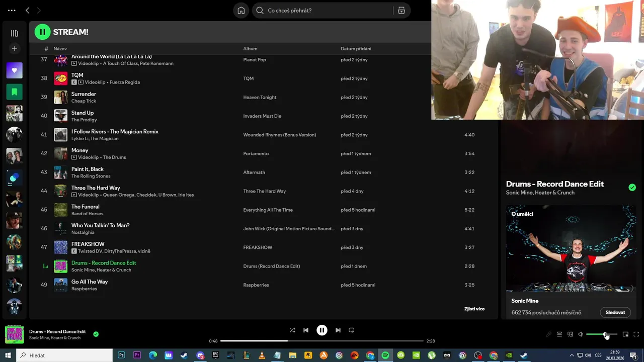Open the 'Zjisti více' link
This screenshot has height=362, width=644.
[x=474, y=309]
